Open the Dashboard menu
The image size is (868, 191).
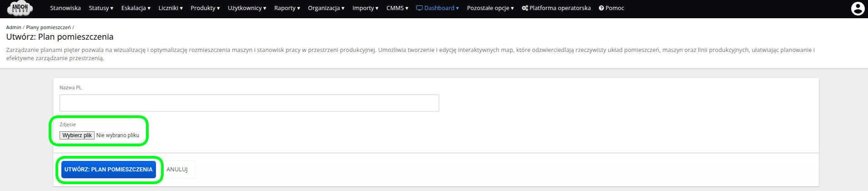point(437,8)
